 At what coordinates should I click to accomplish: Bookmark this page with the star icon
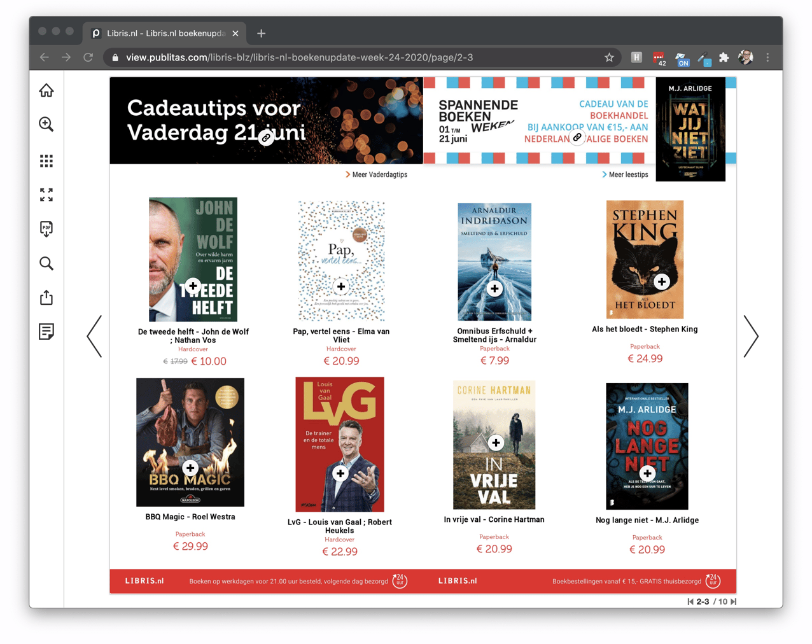(609, 57)
